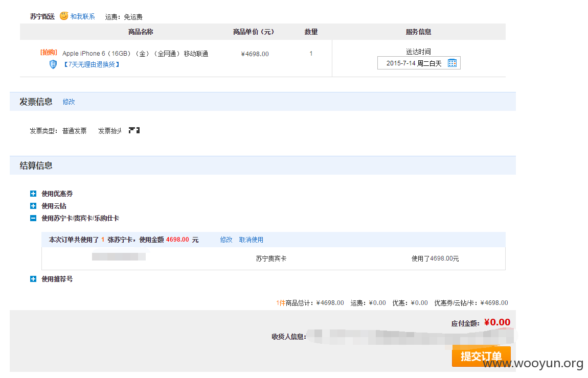Viewport: 588px width, 378px height.
Task: Click the blue shield guarantee icon
Action: [x=53, y=64]
